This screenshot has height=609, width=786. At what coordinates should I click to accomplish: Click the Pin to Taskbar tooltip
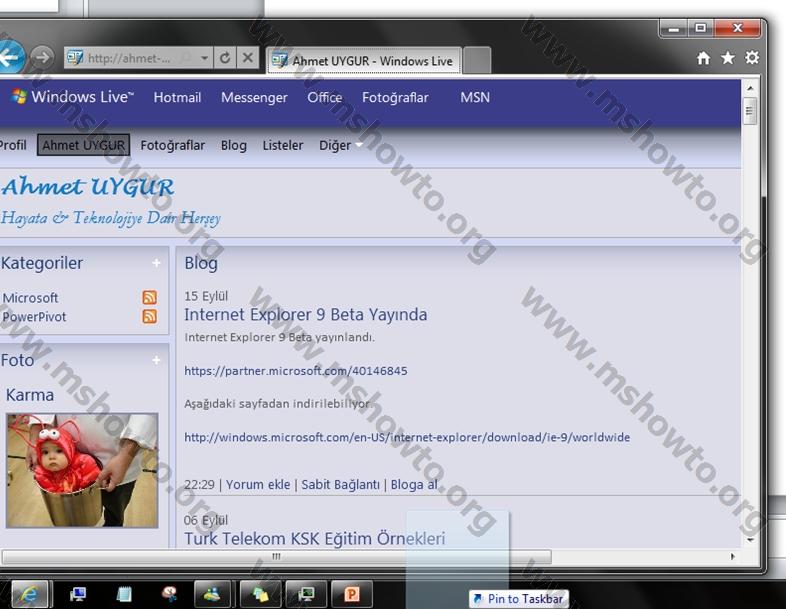point(519,599)
